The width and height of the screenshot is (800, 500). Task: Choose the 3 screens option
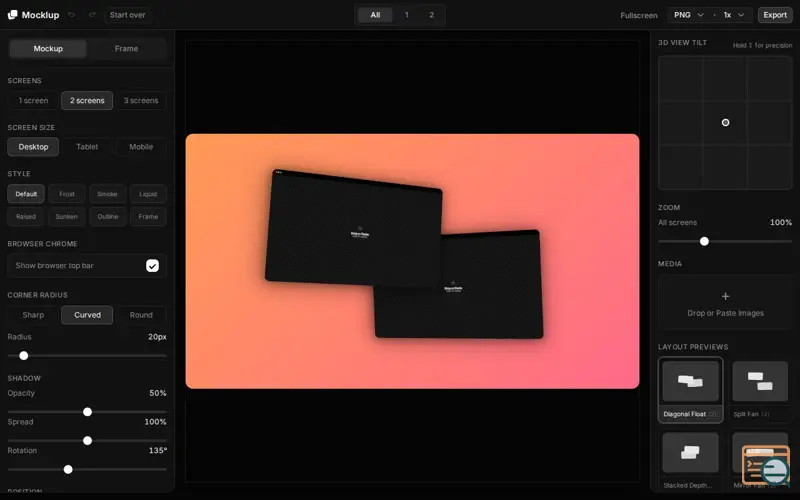pos(141,101)
